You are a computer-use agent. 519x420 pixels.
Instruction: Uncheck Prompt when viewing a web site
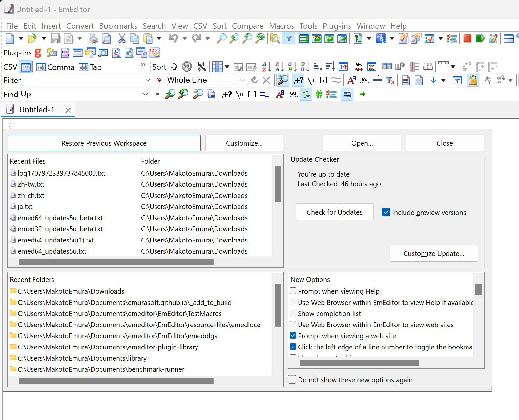(293, 336)
